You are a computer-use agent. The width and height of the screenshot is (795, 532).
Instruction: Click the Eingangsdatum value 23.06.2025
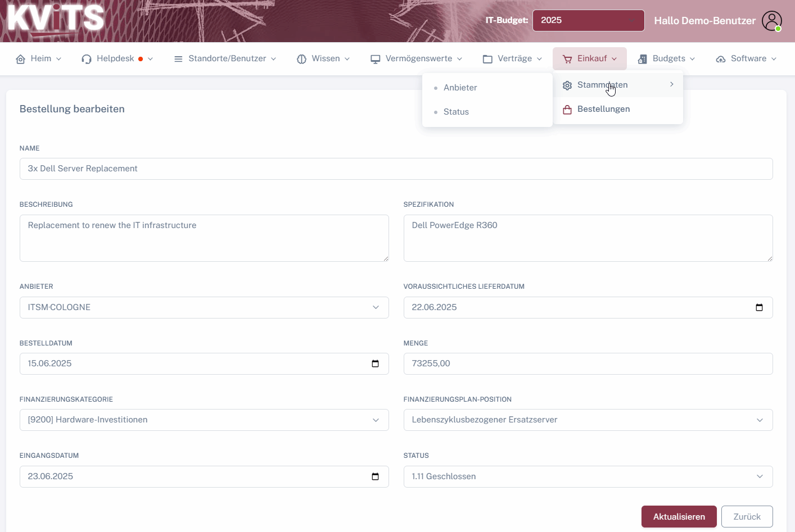tap(51, 476)
